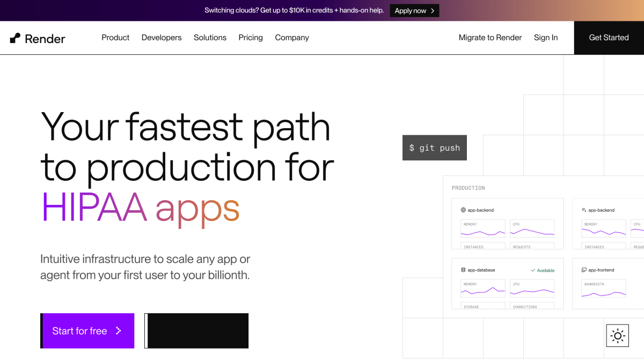644x362 pixels.
Task: Click the REQUESTS box in globe app-backend card
Action: [532, 246]
